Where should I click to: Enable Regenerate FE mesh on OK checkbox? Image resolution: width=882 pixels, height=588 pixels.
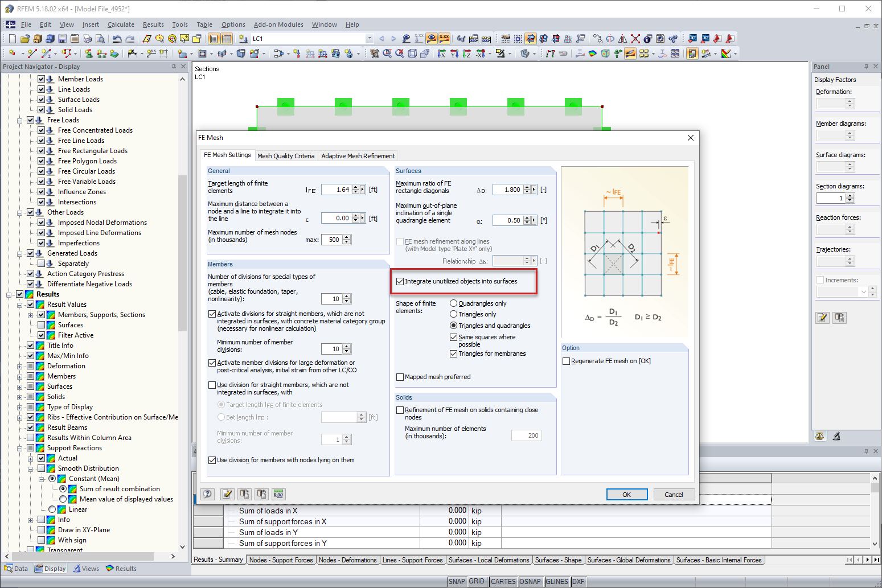click(567, 361)
